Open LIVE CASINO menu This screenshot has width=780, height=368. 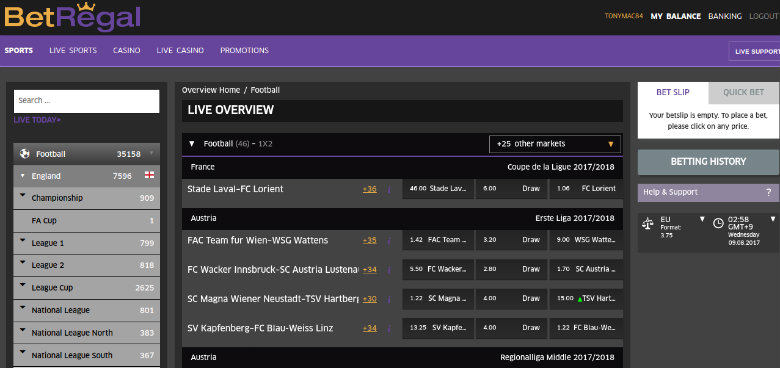[x=180, y=50]
